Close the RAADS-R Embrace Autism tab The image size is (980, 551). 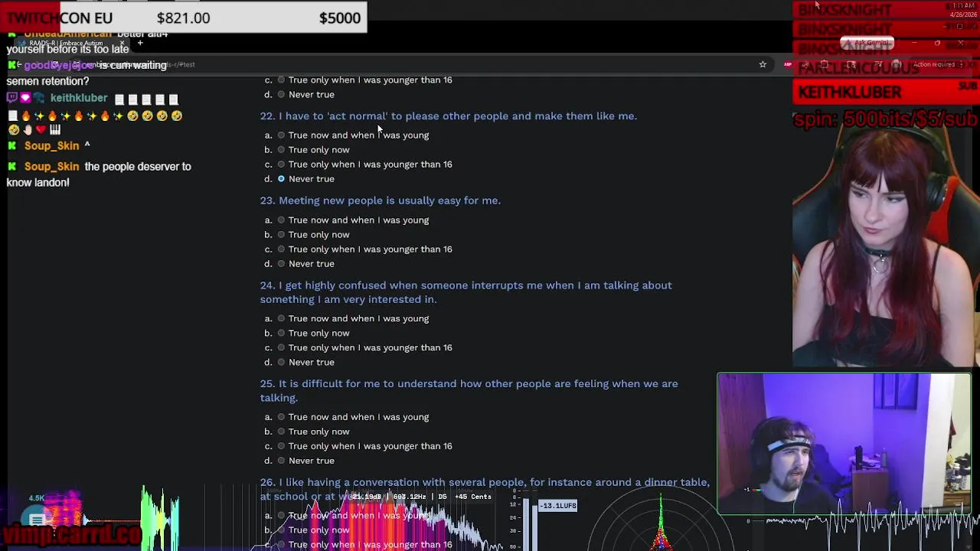(121, 43)
